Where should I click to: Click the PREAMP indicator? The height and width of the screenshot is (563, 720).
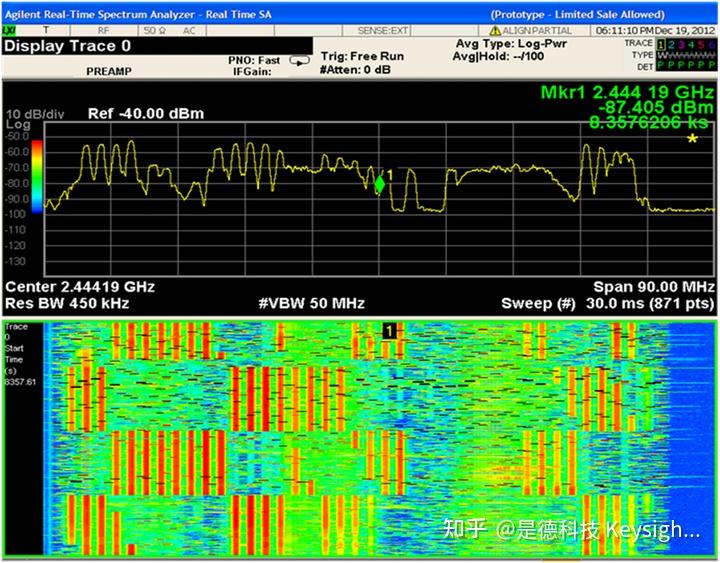[109, 71]
